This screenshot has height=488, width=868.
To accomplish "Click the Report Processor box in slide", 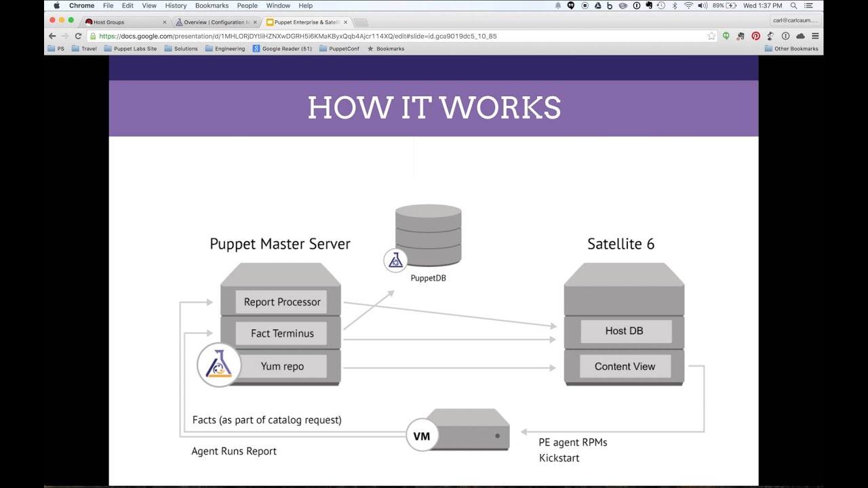I will pyautogui.click(x=281, y=302).
